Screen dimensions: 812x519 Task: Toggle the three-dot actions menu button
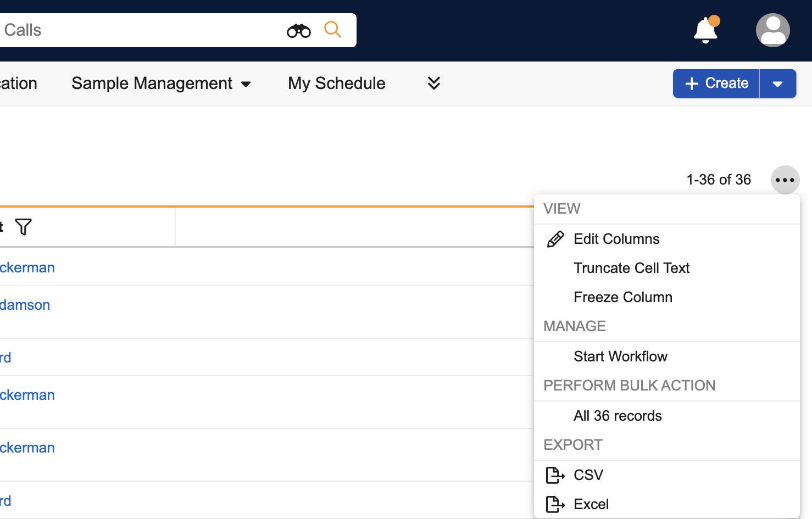tap(785, 180)
